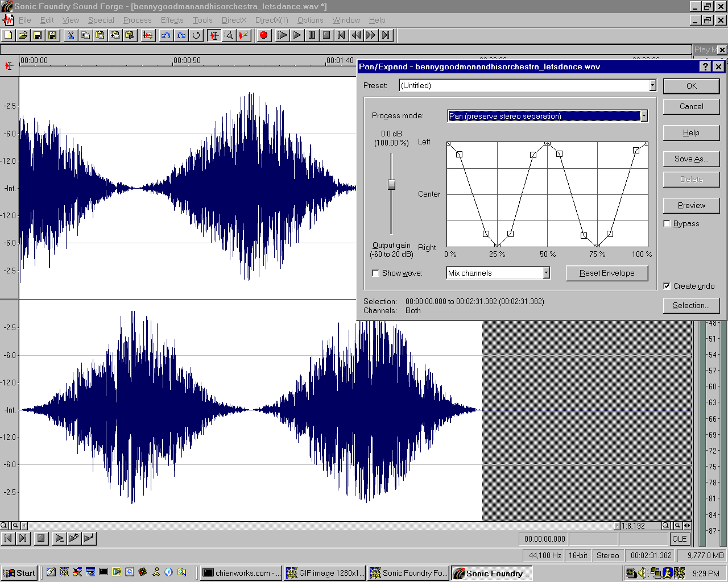The width and height of the screenshot is (728, 582).
Task: Open the Options menu
Action: click(x=310, y=20)
